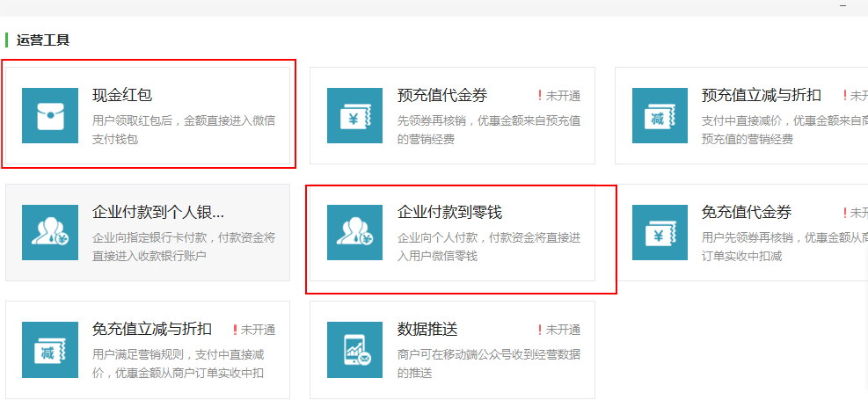Click the 企业付款到个人银行卡 people icon
Viewport: 868px width, 400px height.
pos(49,232)
